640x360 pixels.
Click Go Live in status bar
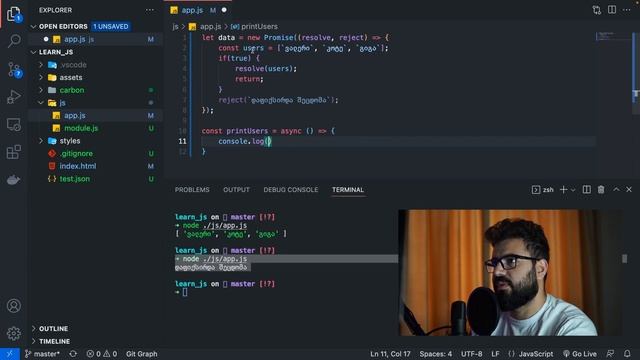(x=580, y=354)
